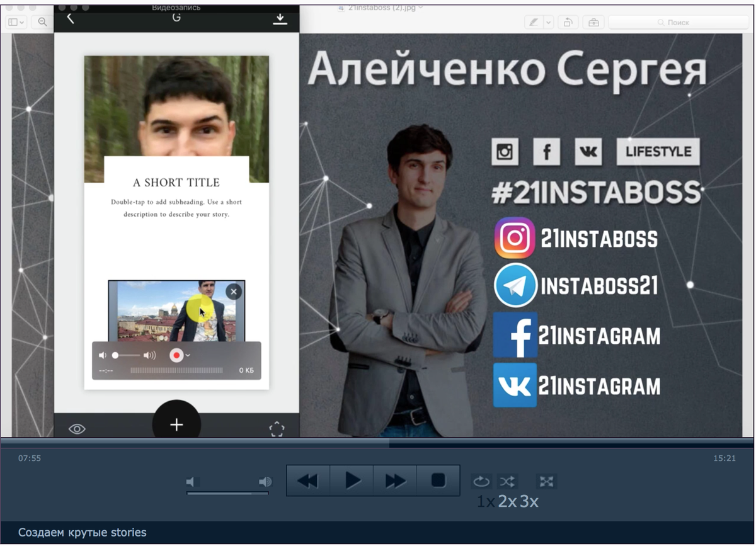Image resolution: width=756 pixels, height=546 pixels.
Task: Click the blue VK logo beside 21INSTAGRAM
Action: coord(515,385)
